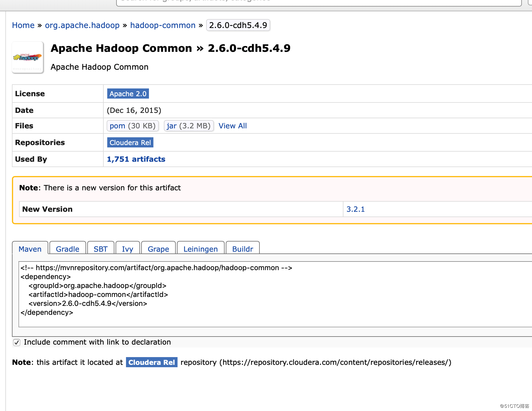Open new version 3.2.1 link
Viewport: 532px width, 411px height.
355,209
